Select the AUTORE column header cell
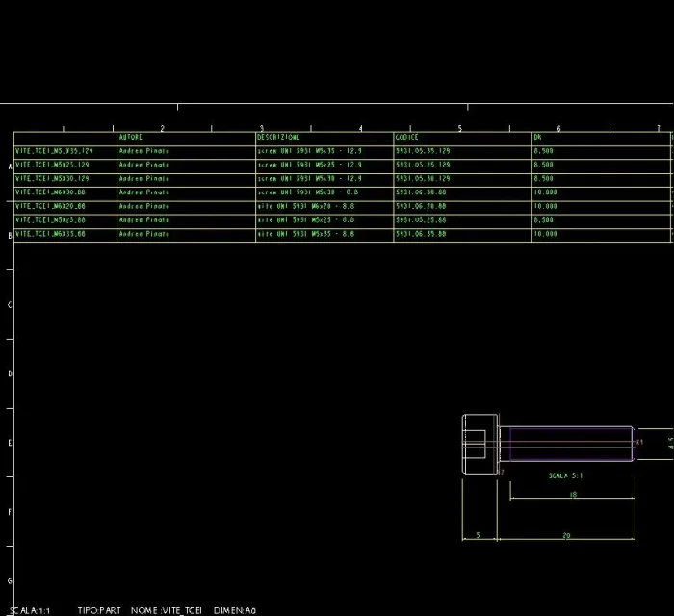 coord(186,139)
